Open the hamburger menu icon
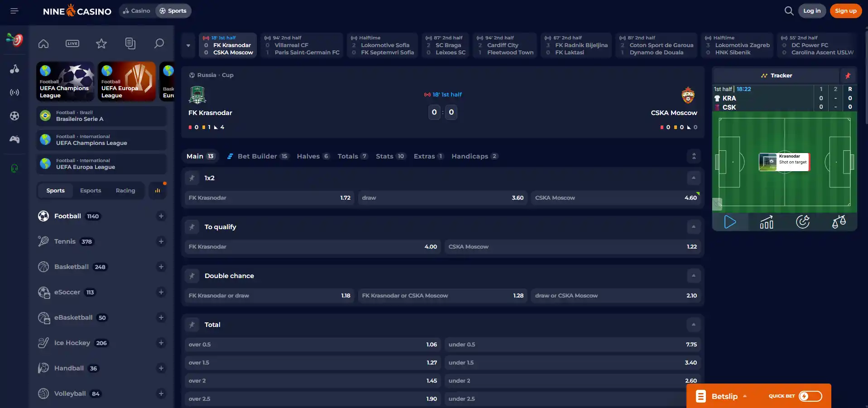The width and height of the screenshot is (868, 408). 14,11
